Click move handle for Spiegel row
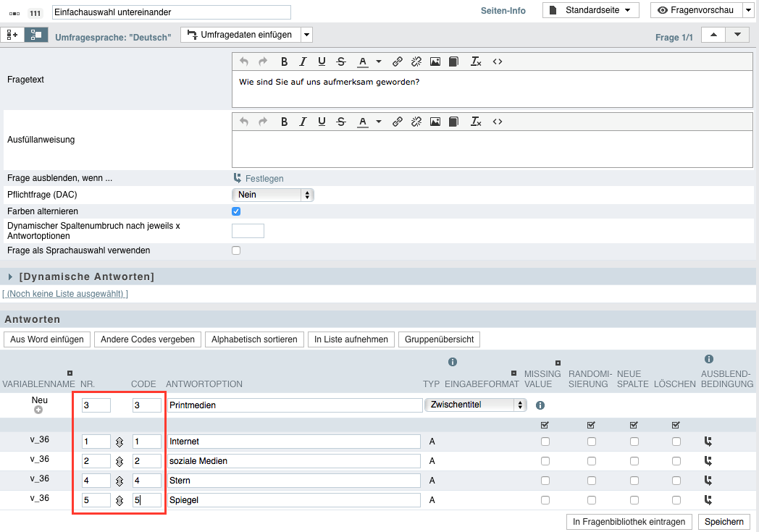The height and width of the screenshot is (532, 759). (119, 500)
